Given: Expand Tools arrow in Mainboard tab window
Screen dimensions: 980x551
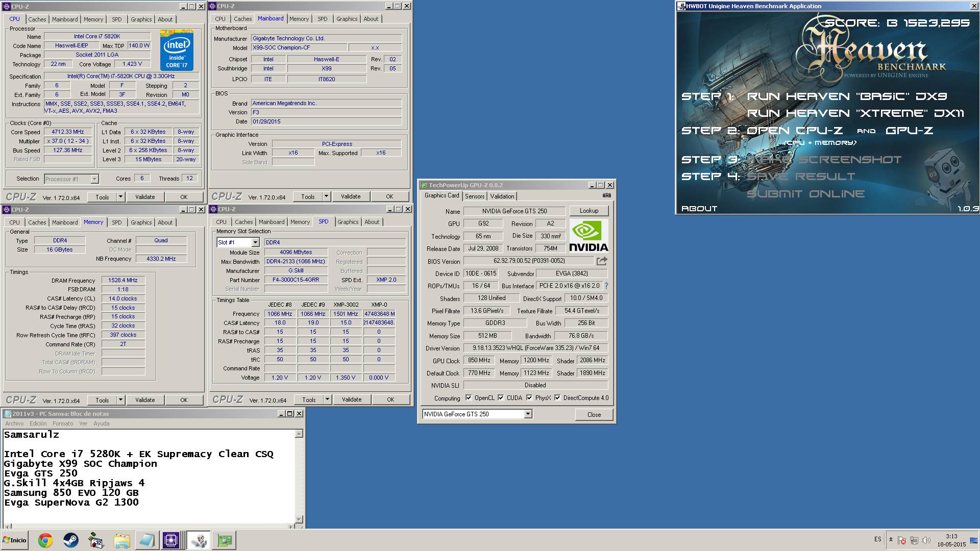Looking at the screenshot, I should click(326, 196).
